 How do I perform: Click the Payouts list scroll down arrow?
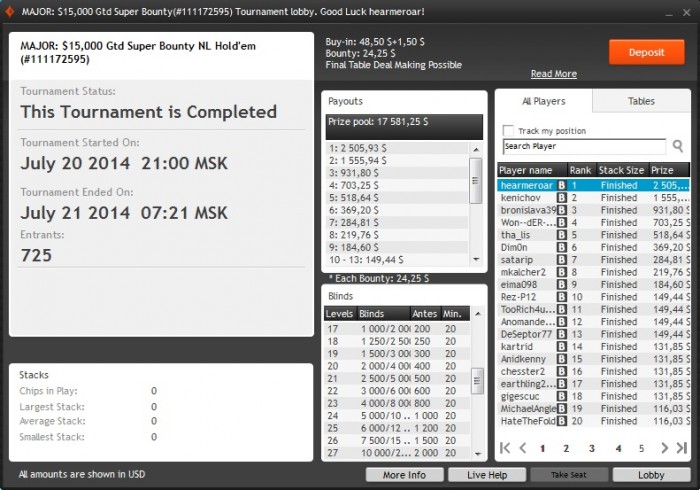coord(476,259)
